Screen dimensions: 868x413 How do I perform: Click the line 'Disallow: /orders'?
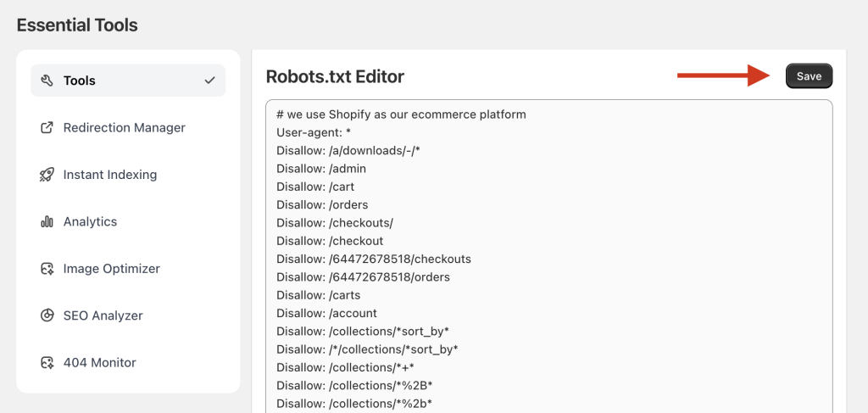point(322,205)
